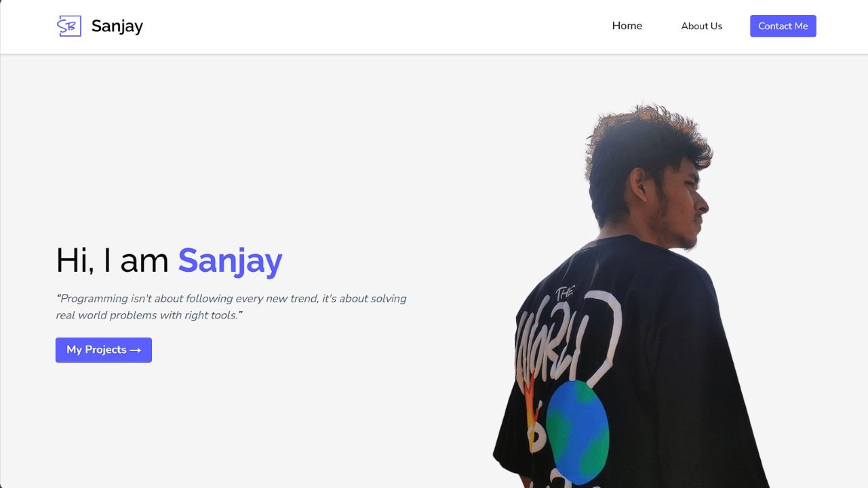
Task: Click the Contact Me button
Action: tap(783, 26)
